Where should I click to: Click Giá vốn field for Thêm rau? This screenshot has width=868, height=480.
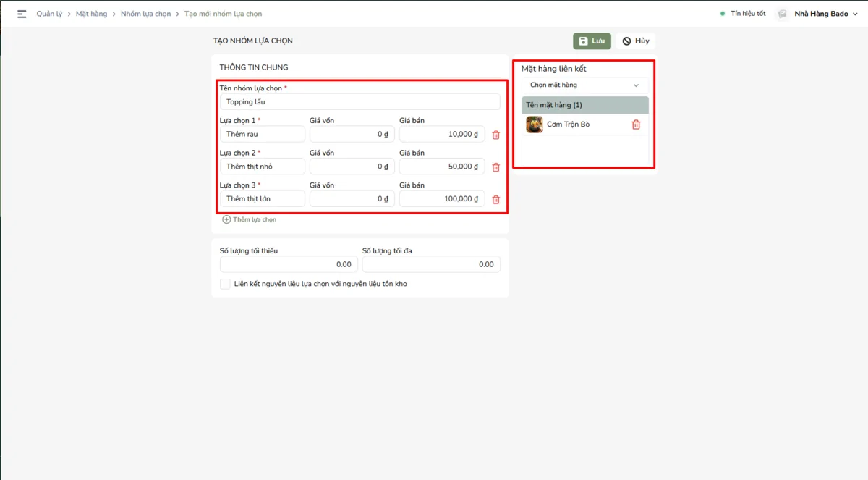(352, 134)
